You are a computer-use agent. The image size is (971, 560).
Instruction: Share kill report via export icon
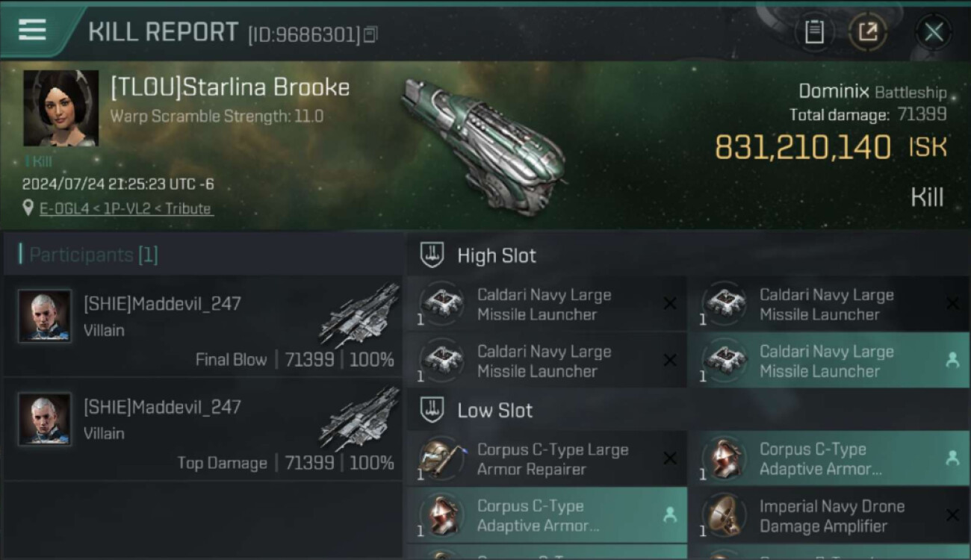[x=868, y=32]
